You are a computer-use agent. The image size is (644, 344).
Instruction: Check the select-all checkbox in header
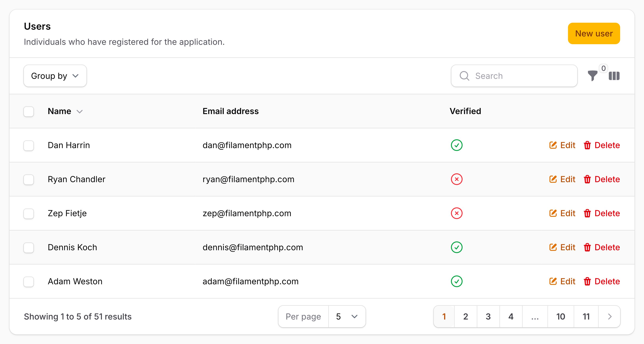28,111
